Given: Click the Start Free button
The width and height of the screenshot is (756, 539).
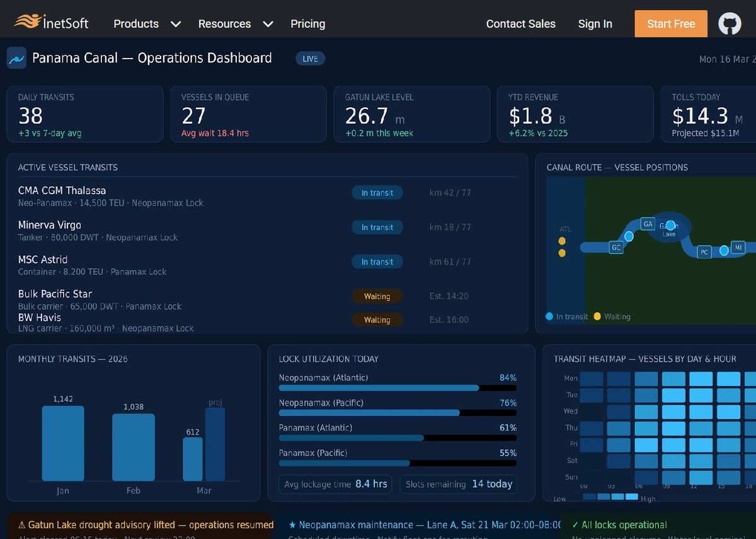Looking at the screenshot, I should [x=671, y=24].
